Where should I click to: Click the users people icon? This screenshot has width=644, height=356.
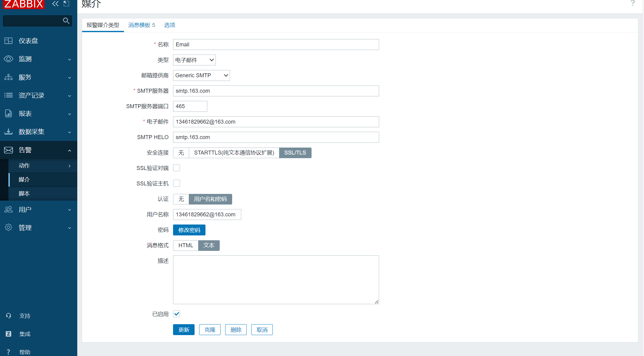tap(8, 209)
